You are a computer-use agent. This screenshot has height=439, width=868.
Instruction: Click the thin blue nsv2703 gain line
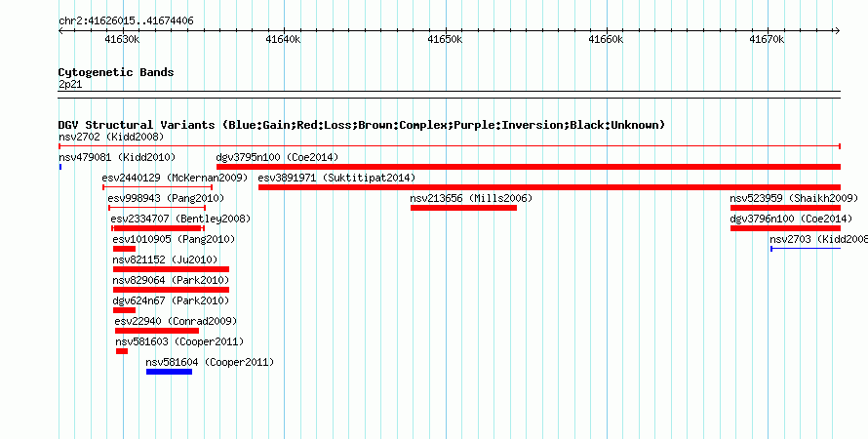tap(806, 249)
